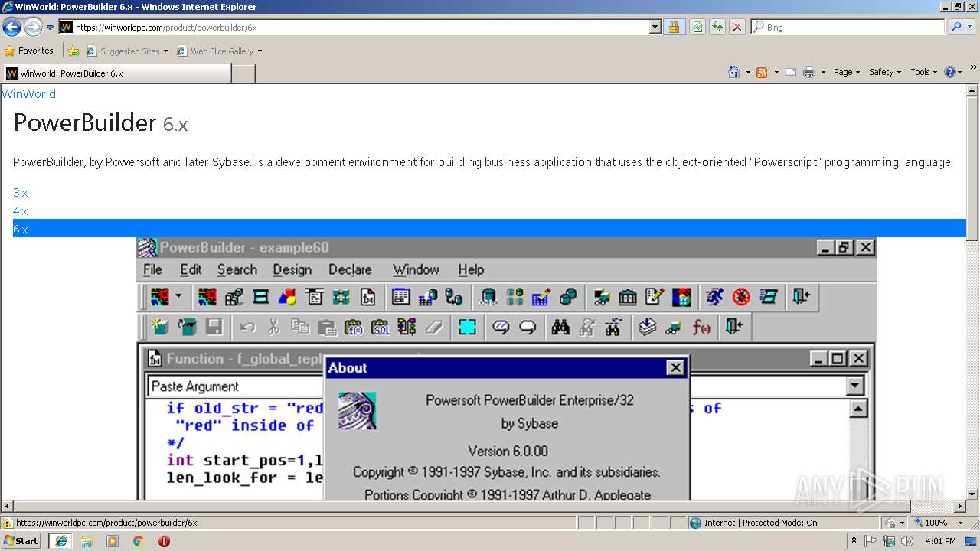Open the Home icon in command bar
This screenshot has width=980, height=551.
(x=733, y=72)
